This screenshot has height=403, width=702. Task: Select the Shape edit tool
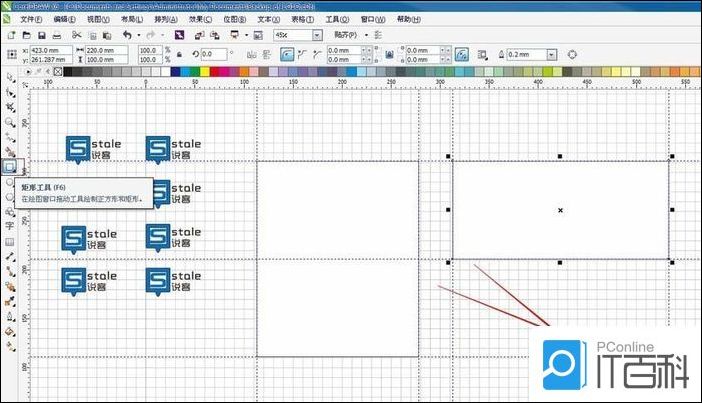click(x=10, y=92)
